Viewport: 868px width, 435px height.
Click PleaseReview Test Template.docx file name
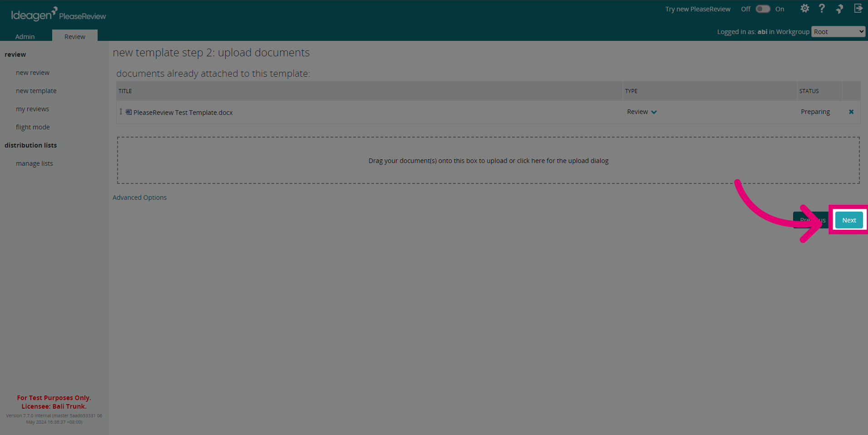pos(183,113)
